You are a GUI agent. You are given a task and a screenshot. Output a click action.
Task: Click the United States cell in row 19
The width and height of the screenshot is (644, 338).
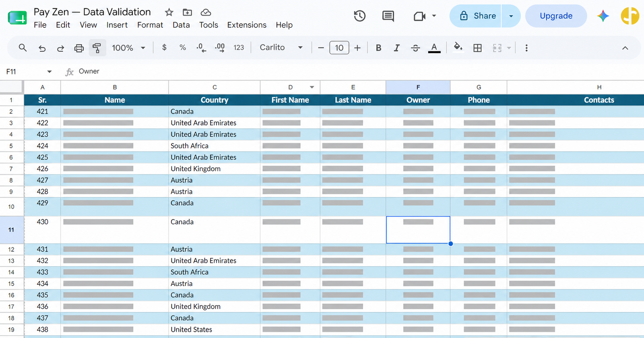(x=214, y=330)
